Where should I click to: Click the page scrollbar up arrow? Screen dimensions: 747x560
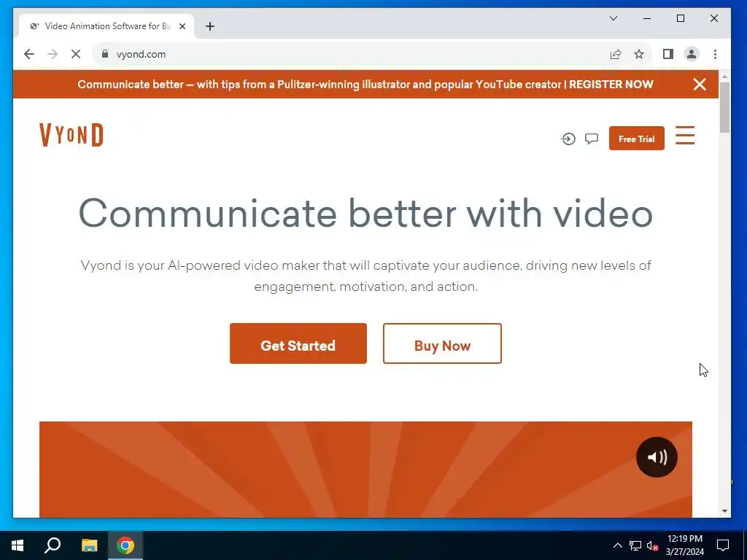pyautogui.click(x=724, y=76)
